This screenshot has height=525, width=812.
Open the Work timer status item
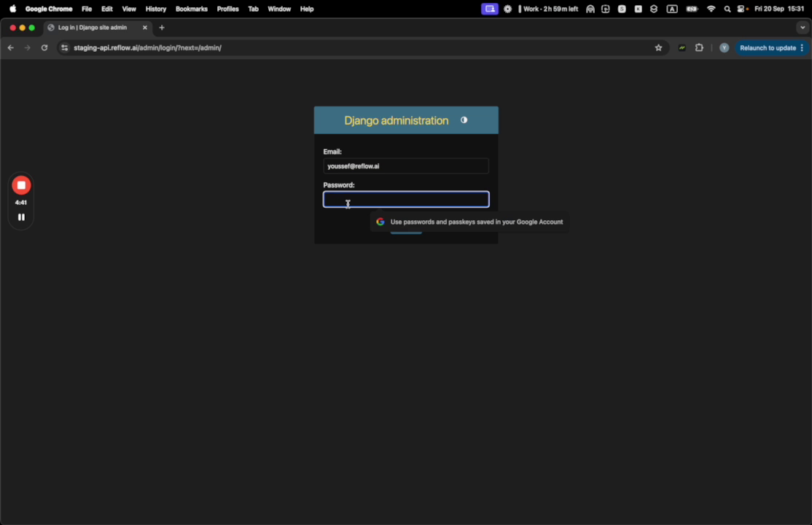(548, 9)
